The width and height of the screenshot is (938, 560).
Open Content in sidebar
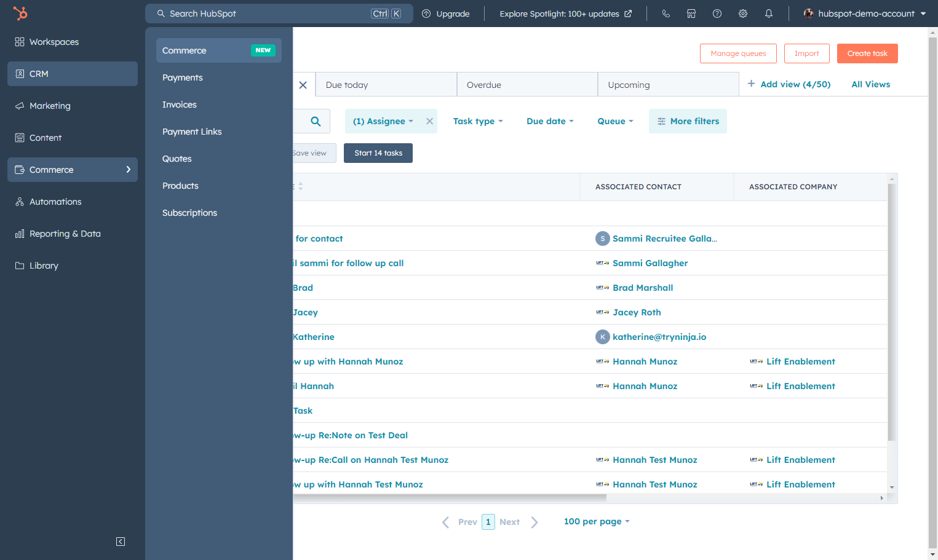point(73,138)
